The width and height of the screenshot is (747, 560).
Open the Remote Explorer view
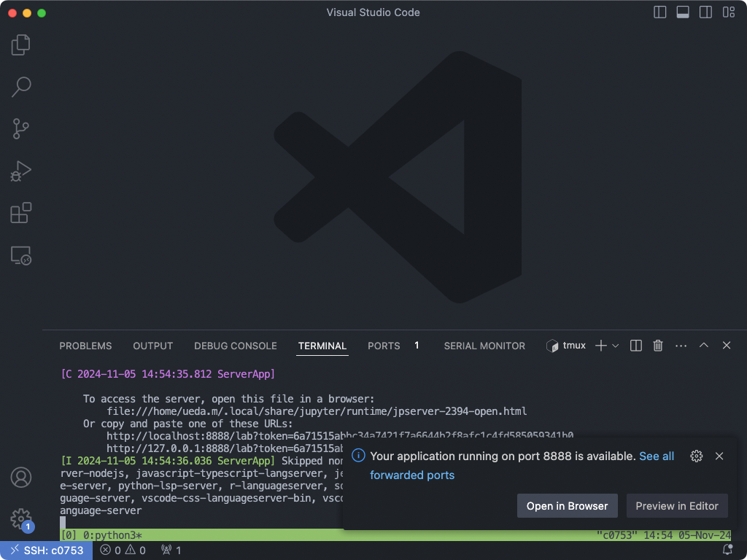(20, 256)
